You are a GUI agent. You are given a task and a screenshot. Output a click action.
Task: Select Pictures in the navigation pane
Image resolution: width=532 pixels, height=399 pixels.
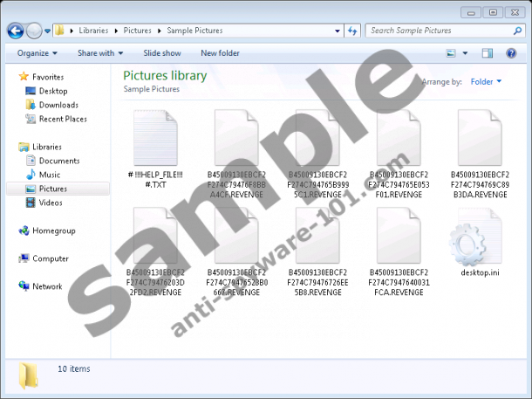52,189
